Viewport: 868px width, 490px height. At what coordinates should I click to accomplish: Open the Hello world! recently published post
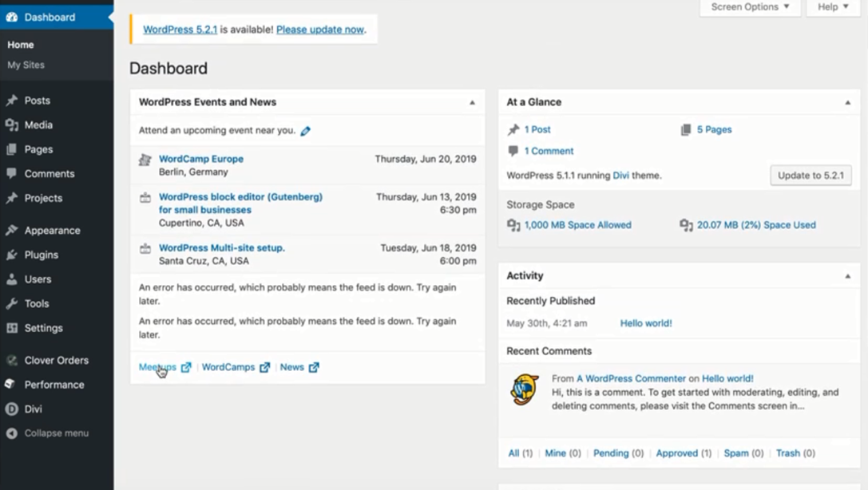point(645,323)
